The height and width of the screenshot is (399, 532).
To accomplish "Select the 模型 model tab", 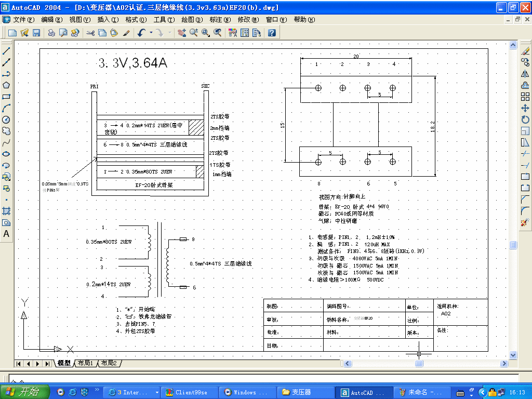I will [64, 363].
